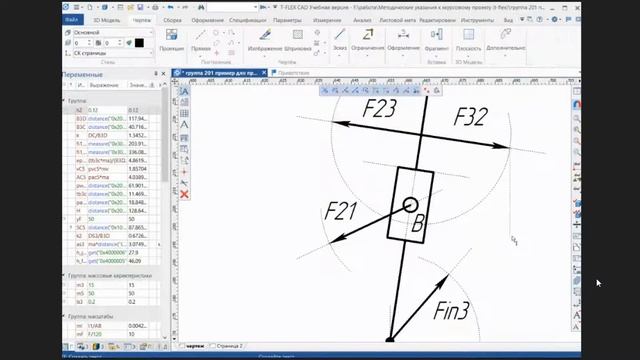640x360 pixels.
Task: Click the black color swatch
Action: [139, 43]
